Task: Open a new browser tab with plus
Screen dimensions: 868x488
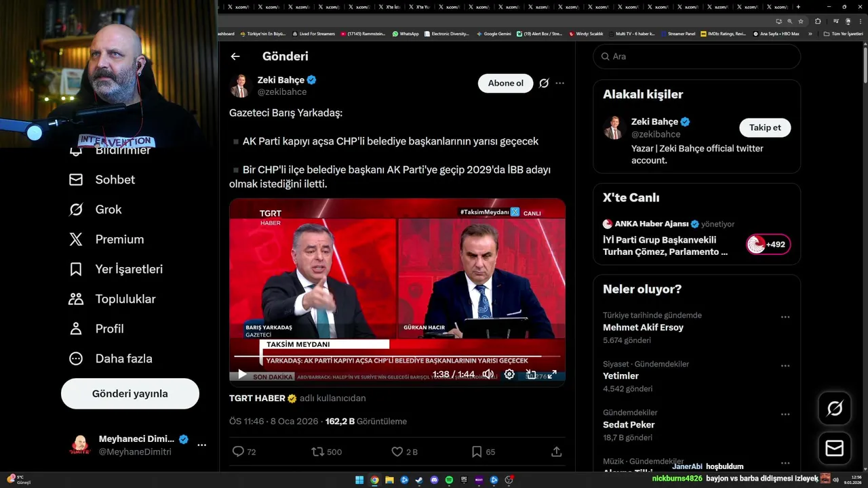Action: point(798,7)
